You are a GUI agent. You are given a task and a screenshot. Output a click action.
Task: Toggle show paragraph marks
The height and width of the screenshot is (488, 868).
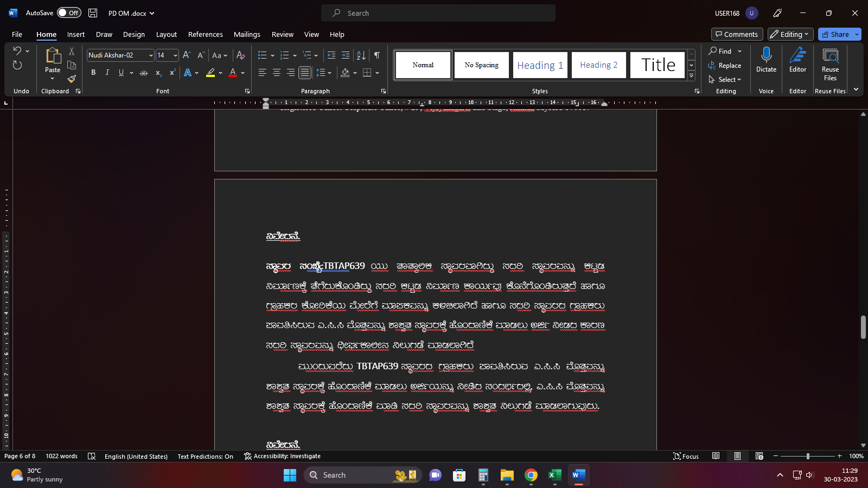tap(377, 55)
